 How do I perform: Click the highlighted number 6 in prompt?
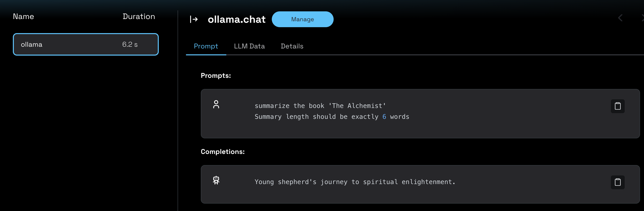pos(384,117)
